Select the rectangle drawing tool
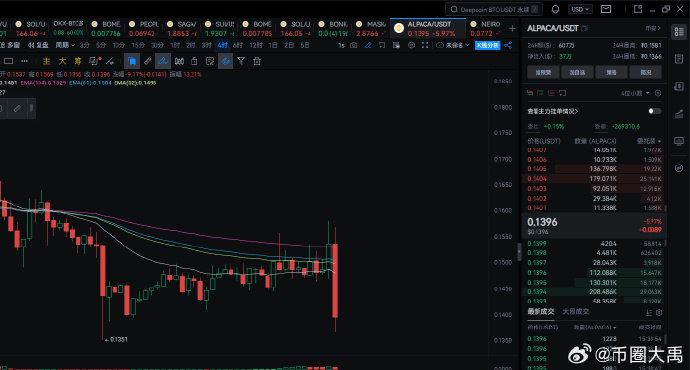This screenshot has width=690, height=370. pos(8,61)
